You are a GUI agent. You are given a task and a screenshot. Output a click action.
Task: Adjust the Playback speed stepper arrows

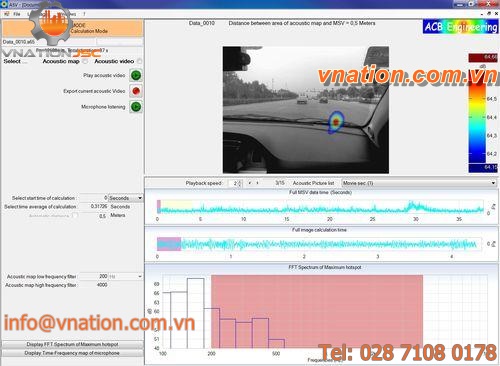pos(239,183)
